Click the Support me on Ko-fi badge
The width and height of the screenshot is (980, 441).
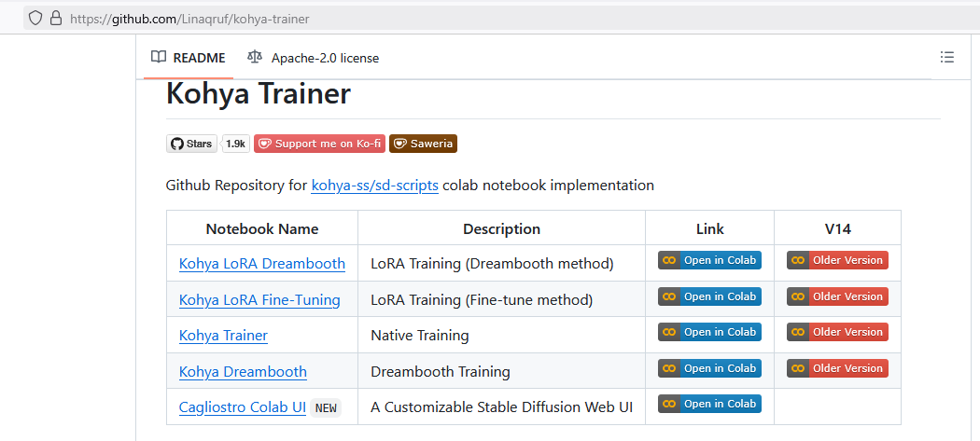pyautogui.click(x=319, y=144)
